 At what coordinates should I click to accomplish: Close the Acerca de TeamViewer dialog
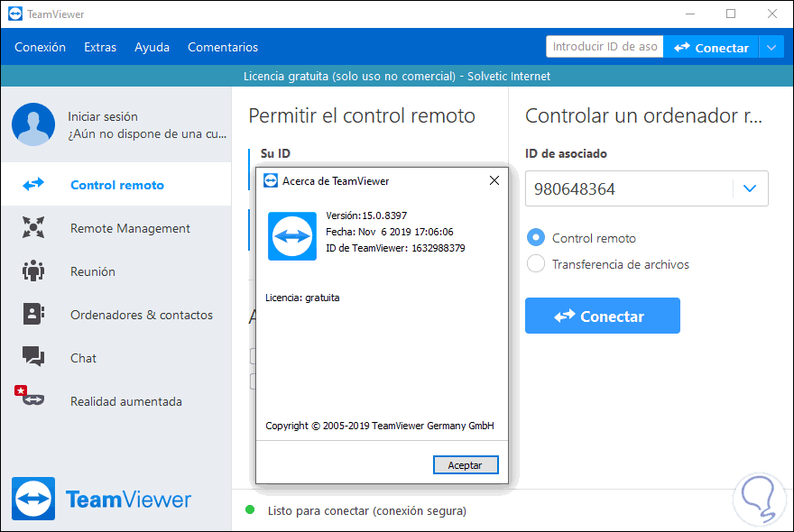494,180
